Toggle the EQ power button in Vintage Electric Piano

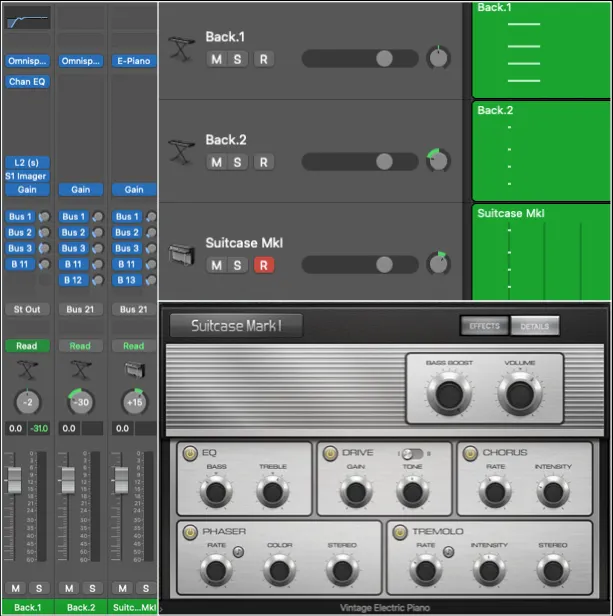[x=188, y=453]
